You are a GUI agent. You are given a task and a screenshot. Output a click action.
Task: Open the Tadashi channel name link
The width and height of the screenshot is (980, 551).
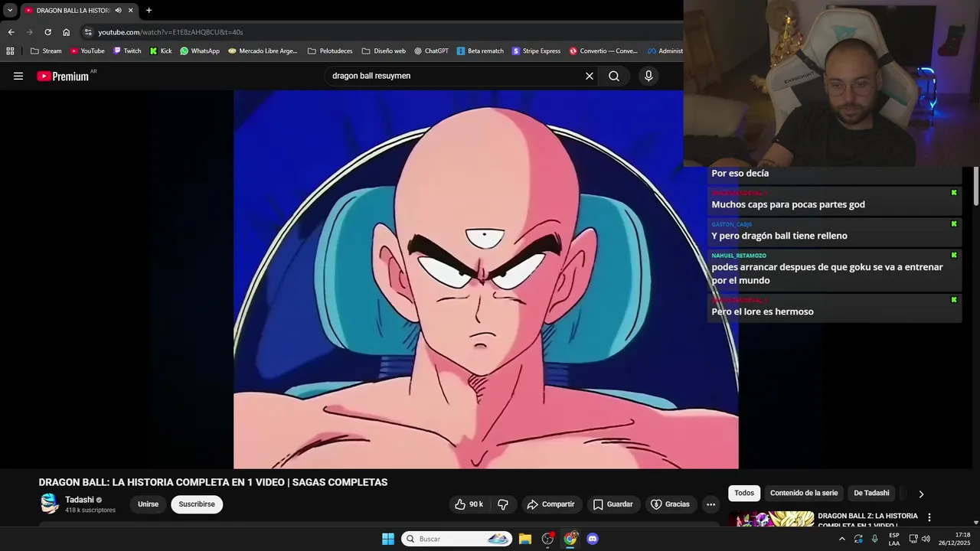coord(80,500)
